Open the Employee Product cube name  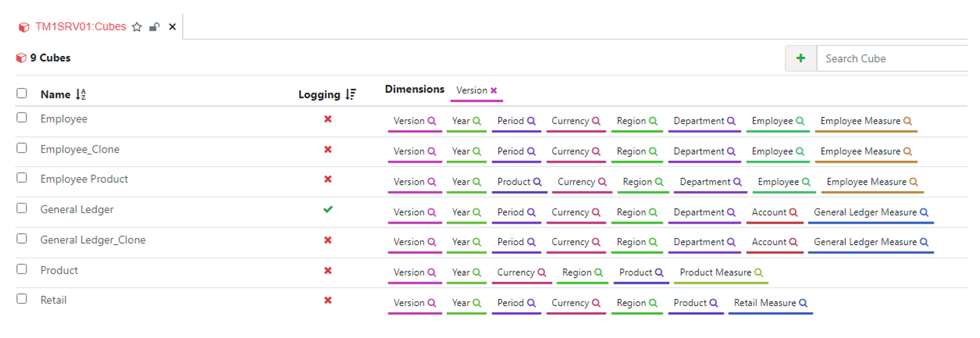84,179
